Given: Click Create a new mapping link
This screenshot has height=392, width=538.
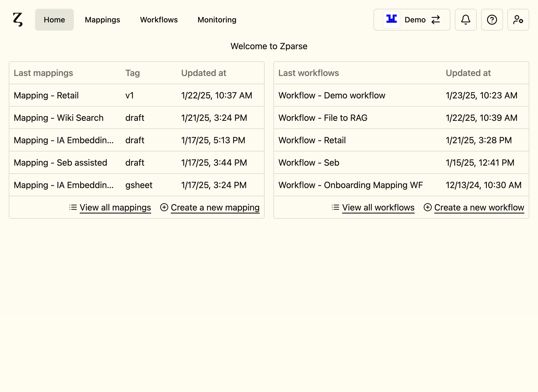Looking at the screenshot, I should [x=215, y=207].
